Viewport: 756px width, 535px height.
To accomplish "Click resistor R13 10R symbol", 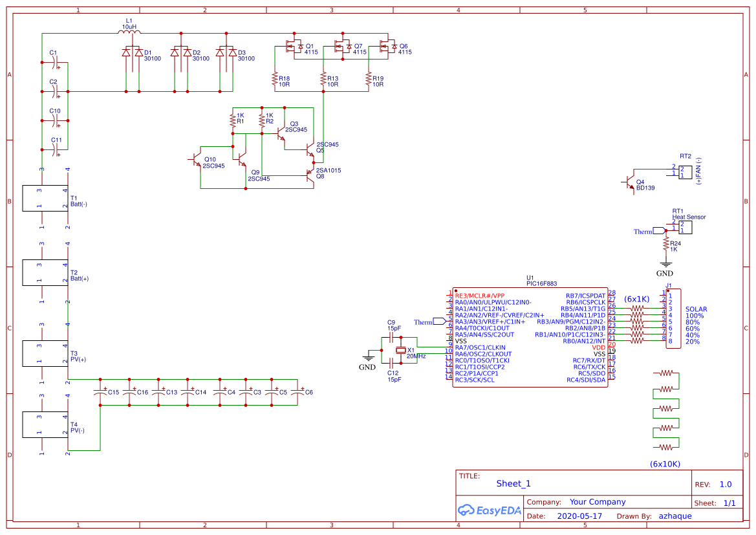I will click(323, 80).
